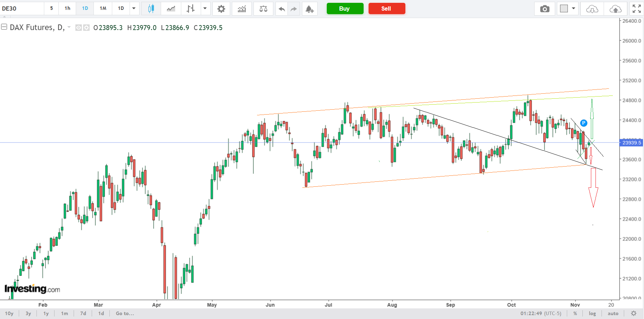Click the undo arrow
This screenshot has width=644, height=319.
[282, 8]
